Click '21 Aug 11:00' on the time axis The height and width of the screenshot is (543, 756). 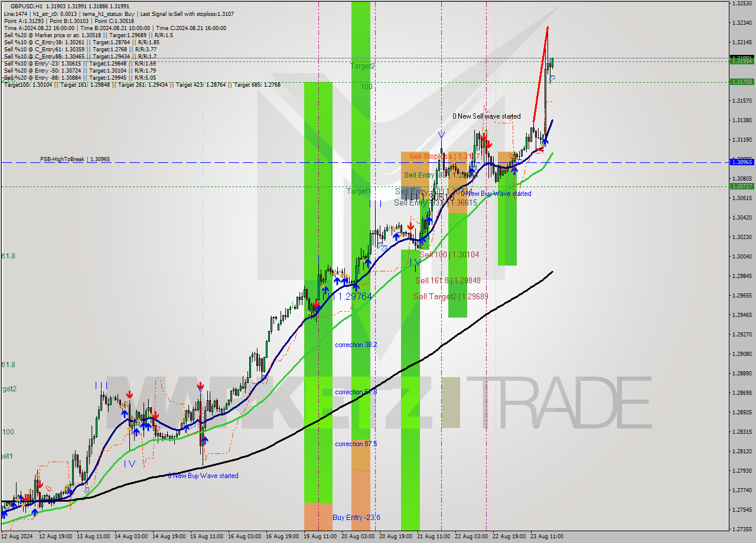(x=434, y=537)
